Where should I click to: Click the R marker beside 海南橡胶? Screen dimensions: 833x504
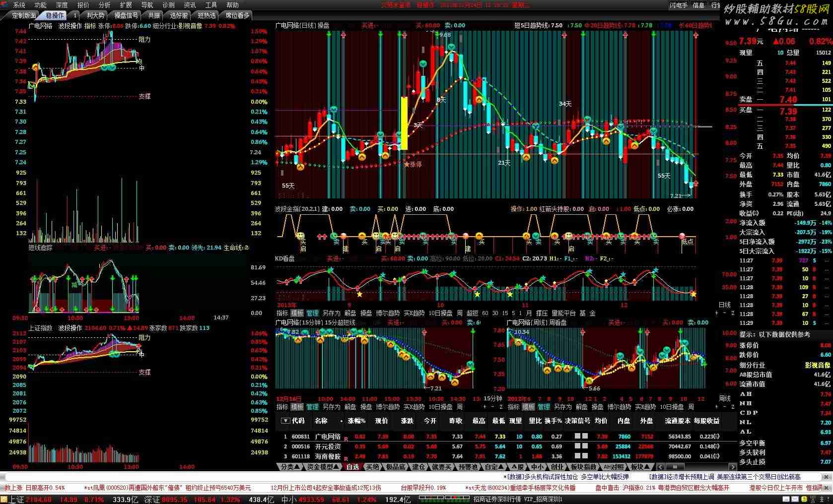[x=346, y=458]
